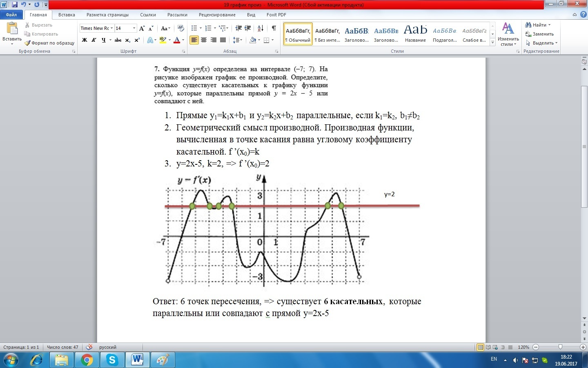Image resolution: width=588 pixels, height=368 pixels.
Task: Open the borders dropdown
Action: coord(269,40)
